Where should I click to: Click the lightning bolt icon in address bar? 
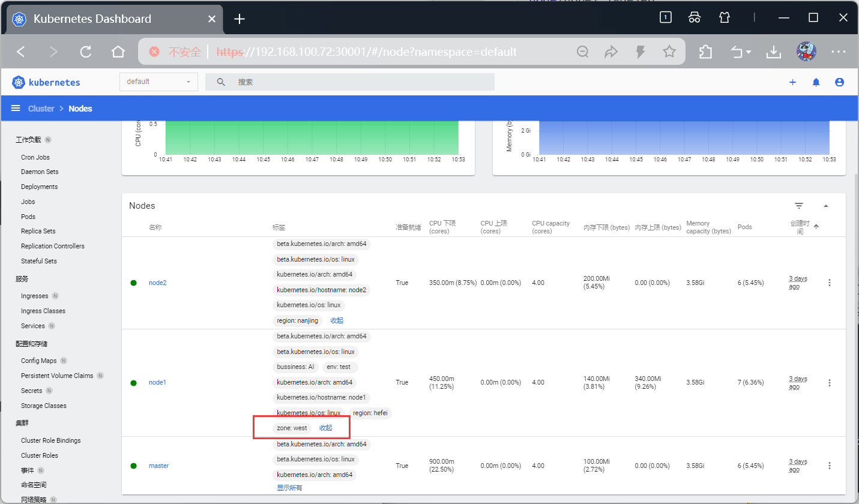tap(640, 52)
